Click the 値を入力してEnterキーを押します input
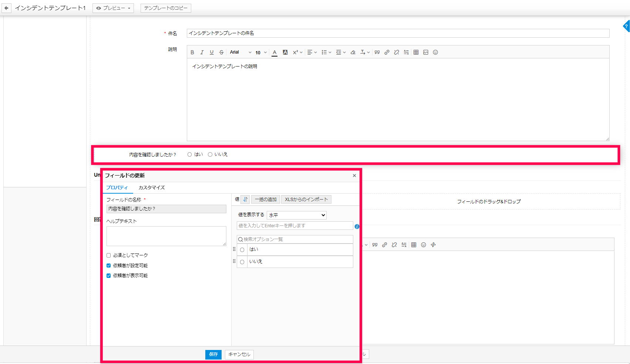Screen dimensions: 630x364 (x=295, y=226)
